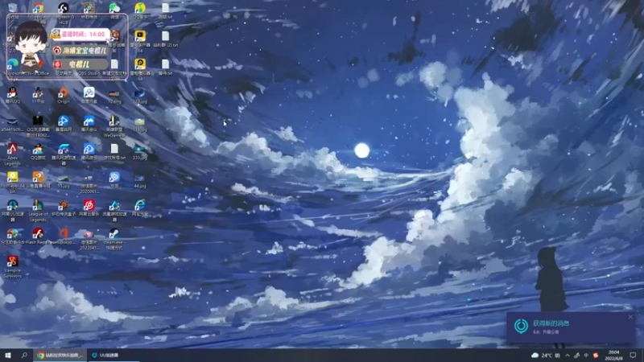Open the yellow LDPlayer emulator 64 shortcut
The width and height of the screenshot is (644, 362).
139,64
